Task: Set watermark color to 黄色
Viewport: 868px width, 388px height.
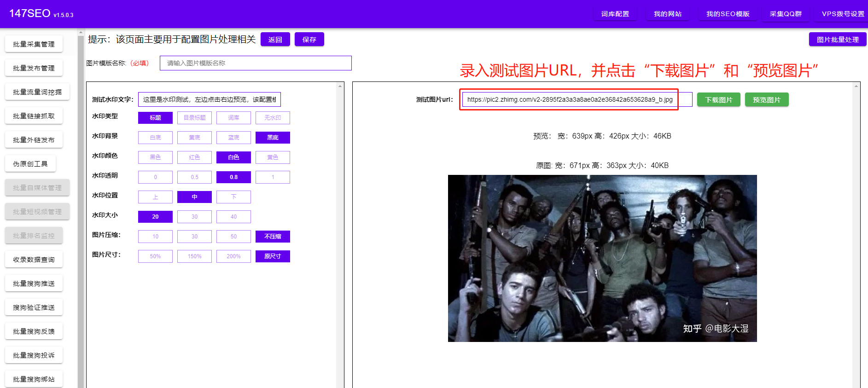Action: (x=273, y=157)
